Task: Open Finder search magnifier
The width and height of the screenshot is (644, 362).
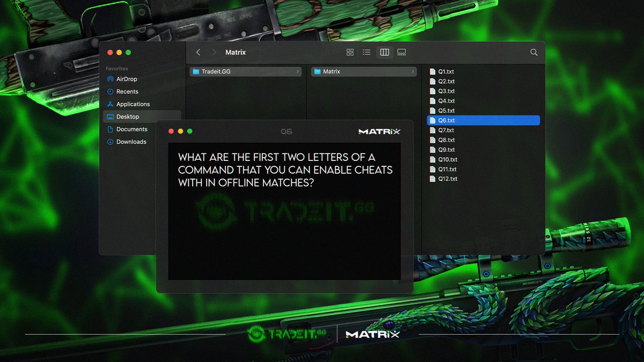Action: 533,53
